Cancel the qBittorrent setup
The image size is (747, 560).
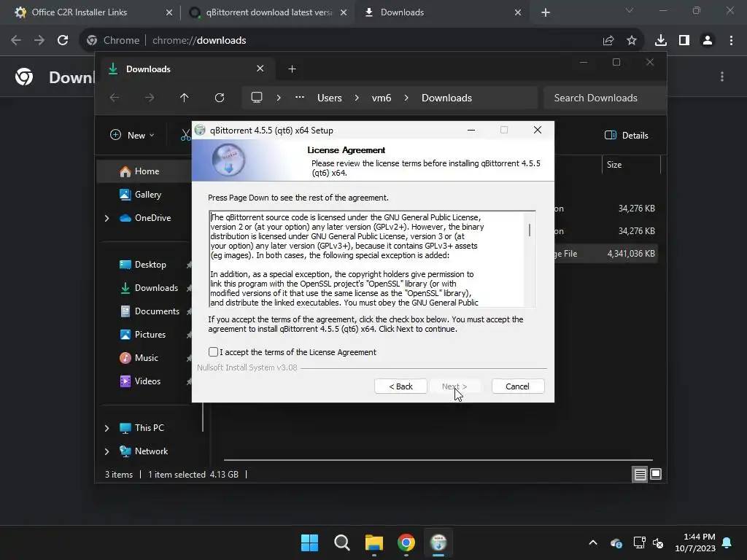pos(517,386)
